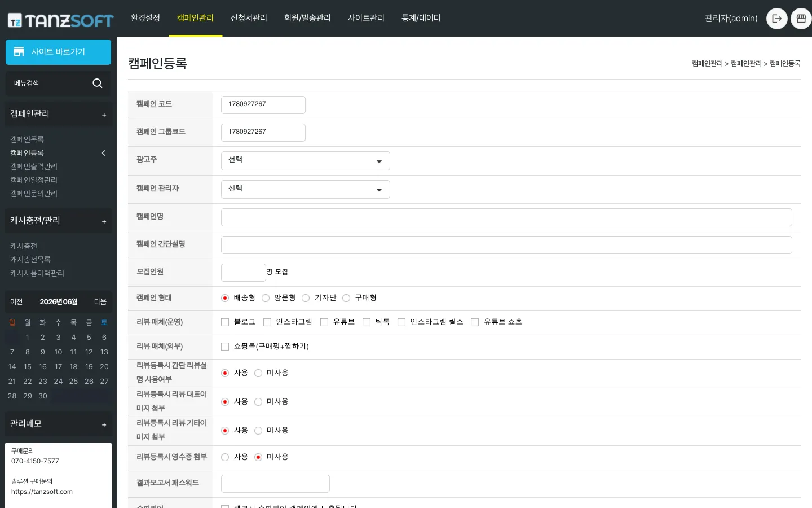
Task: Expand the 캠페인관리 sidebar plus icon
Action: (104, 115)
